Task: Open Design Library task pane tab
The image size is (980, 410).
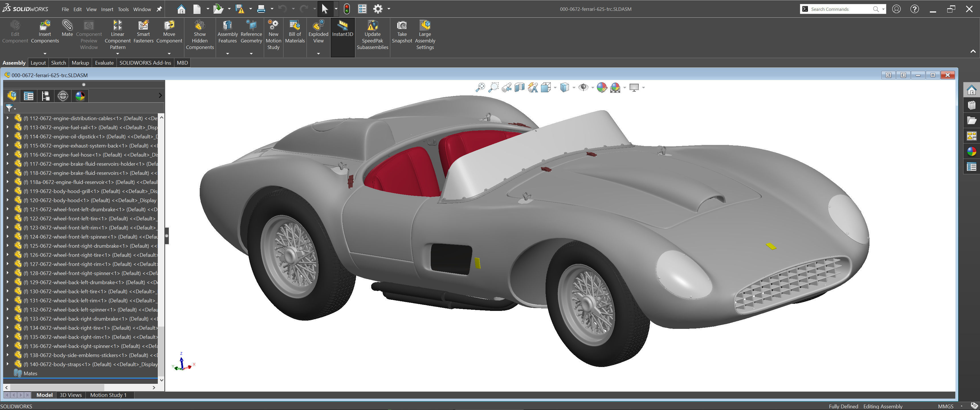Action: click(x=971, y=105)
